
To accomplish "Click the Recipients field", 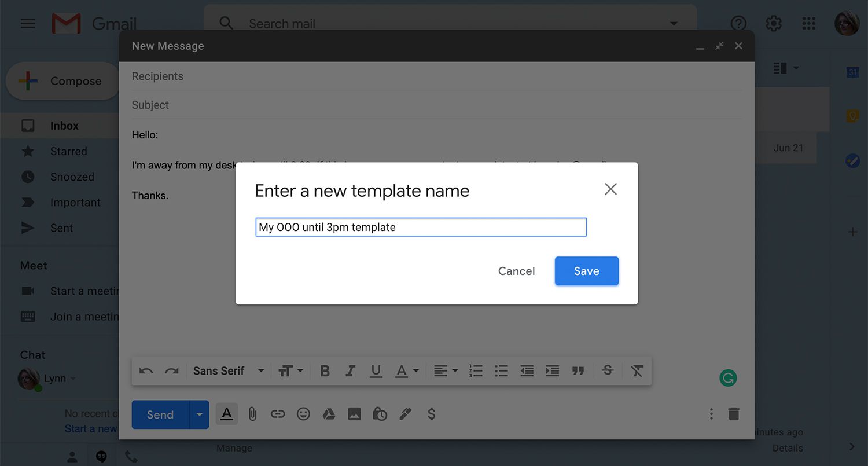I will point(436,76).
